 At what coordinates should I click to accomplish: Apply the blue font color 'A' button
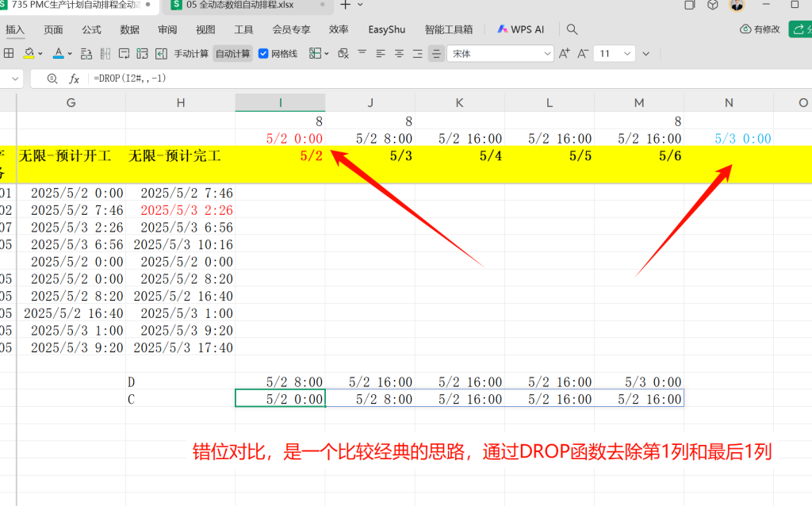(59, 53)
